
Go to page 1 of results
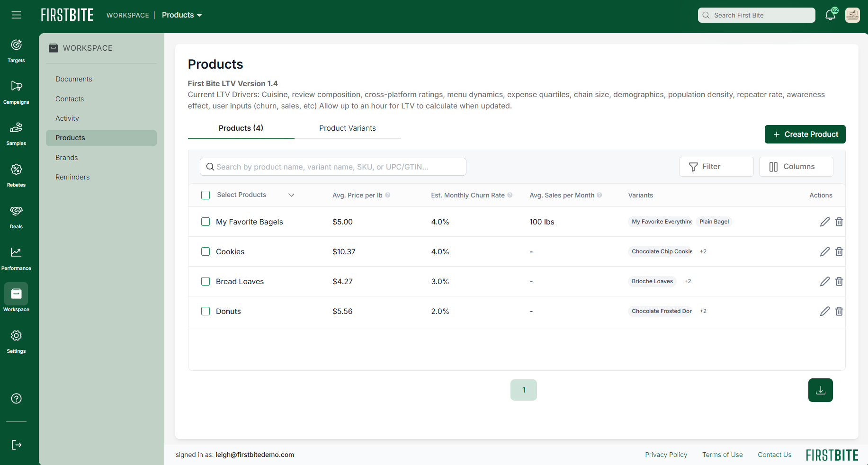click(524, 390)
